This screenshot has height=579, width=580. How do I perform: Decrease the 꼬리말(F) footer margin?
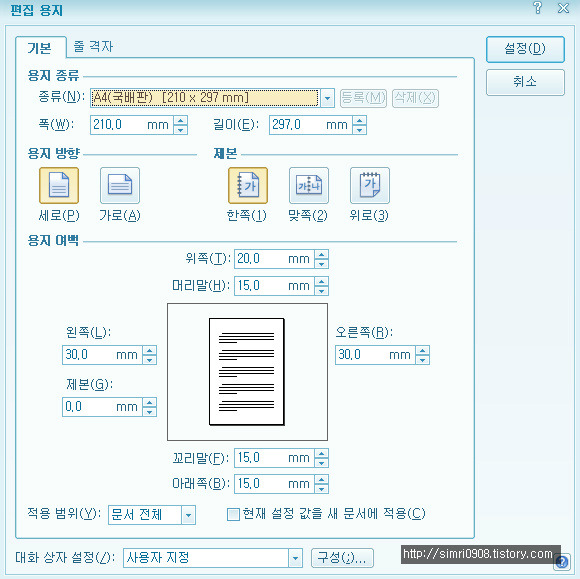click(x=321, y=462)
